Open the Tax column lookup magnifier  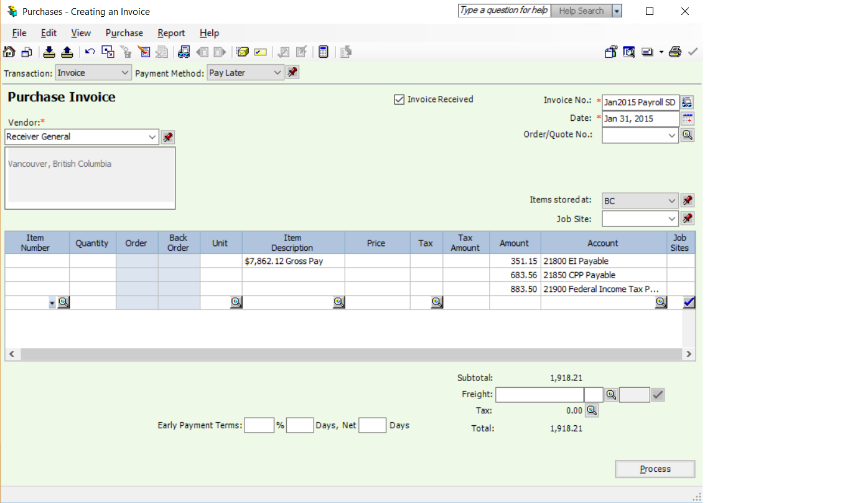click(437, 303)
